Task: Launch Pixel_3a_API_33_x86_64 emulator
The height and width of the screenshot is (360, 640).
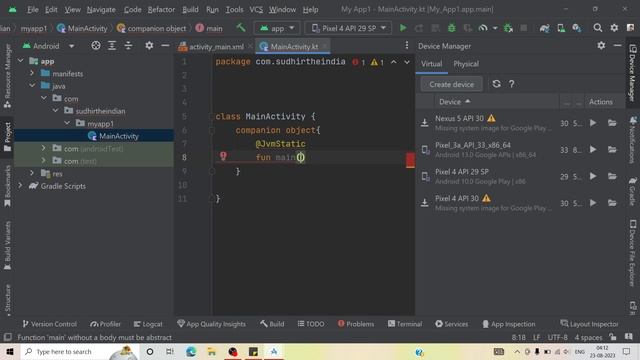Action: tap(593, 149)
